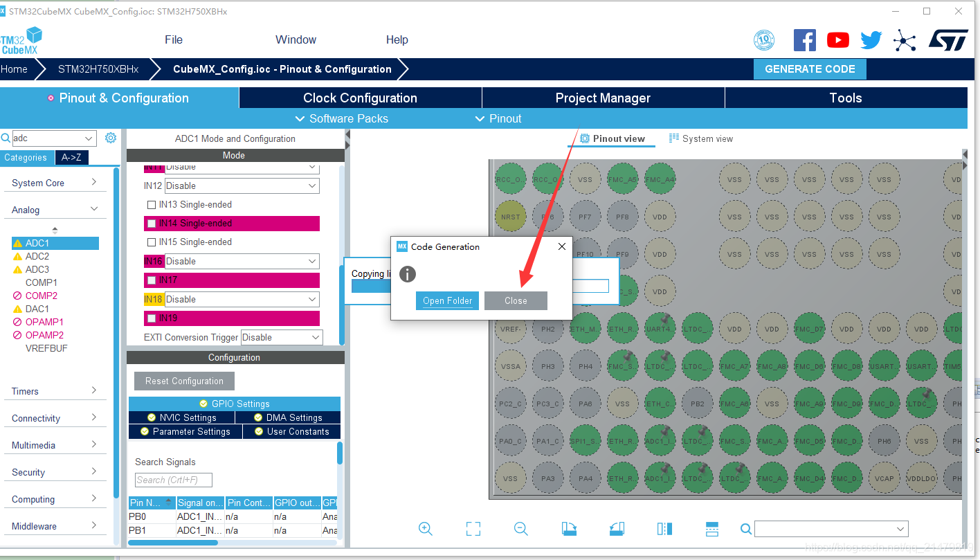Click Open Folder in Code Generation dialog
The height and width of the screenshot is (560, 980).
[447, 300]
